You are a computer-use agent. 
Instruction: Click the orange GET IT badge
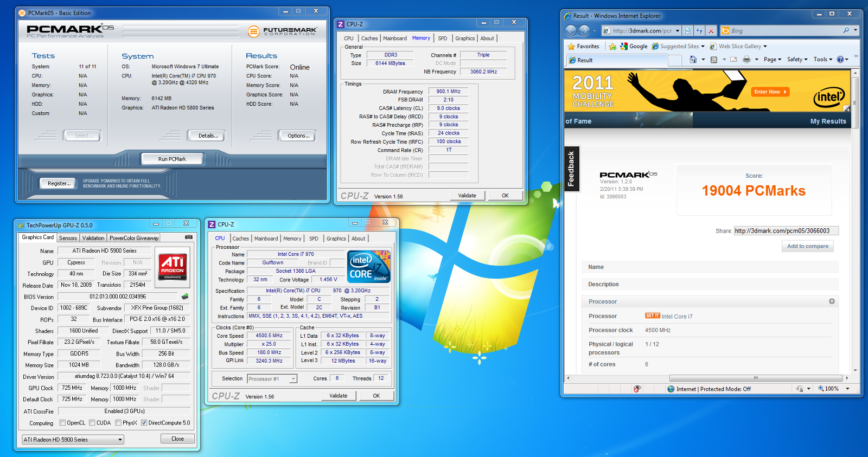coord(652,316)
